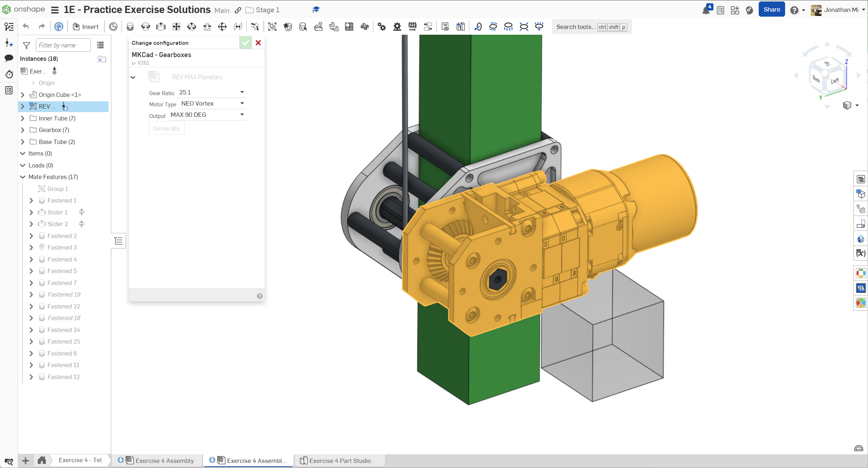Image resolution: width=868 pixels, height=468 pixels.
Task: Click the Share button
Action: click(x=771, y=10)
